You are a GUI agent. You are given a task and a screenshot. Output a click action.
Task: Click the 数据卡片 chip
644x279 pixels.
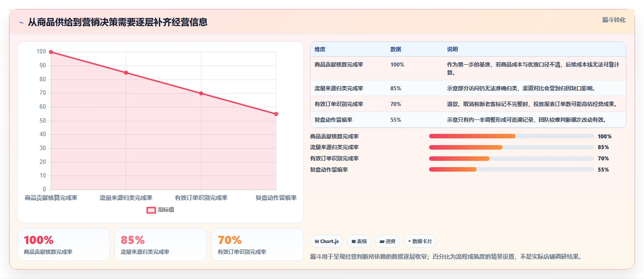click(x=420, y=241)
